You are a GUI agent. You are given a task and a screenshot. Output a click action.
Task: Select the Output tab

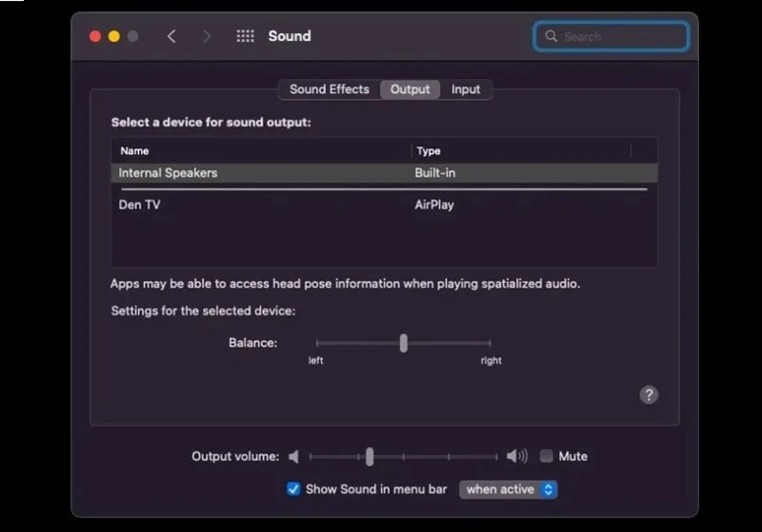pyautogui.click(x=411, y=89)
